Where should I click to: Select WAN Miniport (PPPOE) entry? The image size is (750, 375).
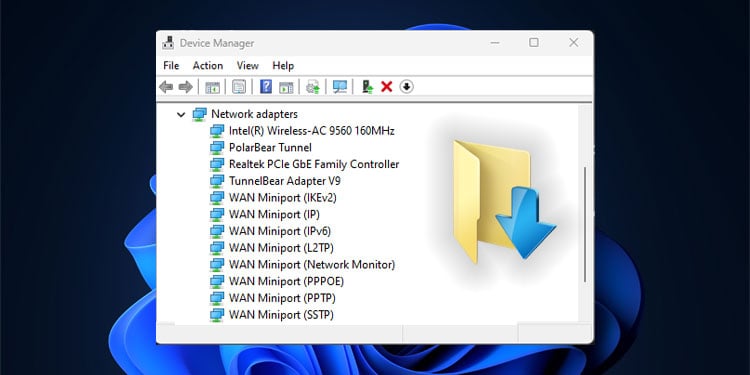(x=287, y=281)
